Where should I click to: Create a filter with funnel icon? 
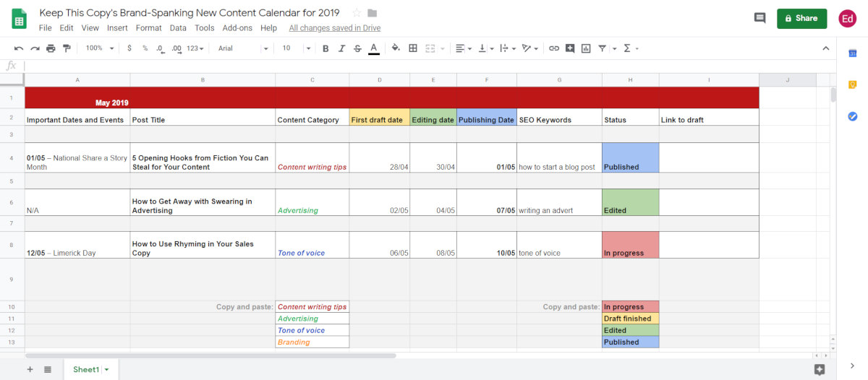(602, 48)
